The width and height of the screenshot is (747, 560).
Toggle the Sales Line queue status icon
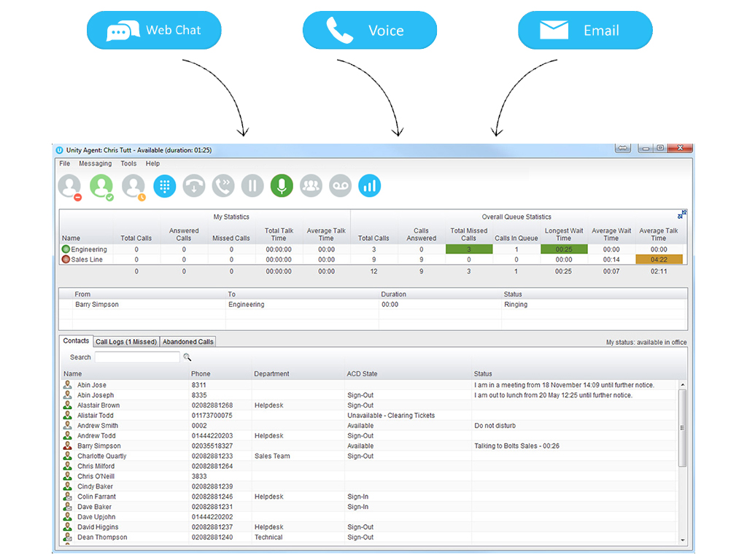[x=66, y=260]
